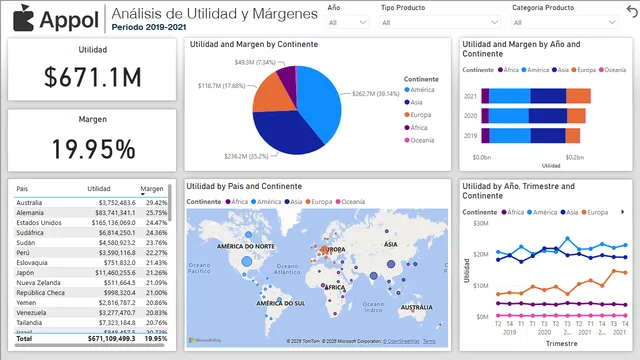640x360 pixels.
Task: Click Asia in map legend
Action: pyautogui.click(x=293, y=202)
